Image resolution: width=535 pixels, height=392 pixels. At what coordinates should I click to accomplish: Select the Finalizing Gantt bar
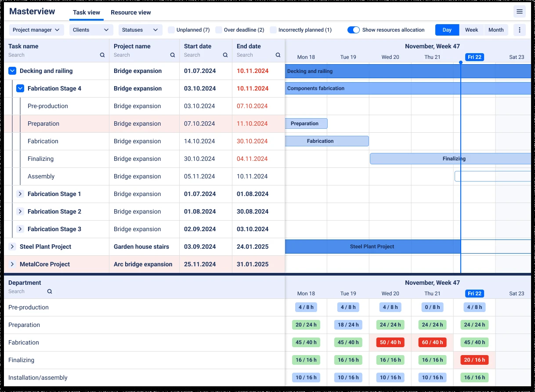click(450, 159)
